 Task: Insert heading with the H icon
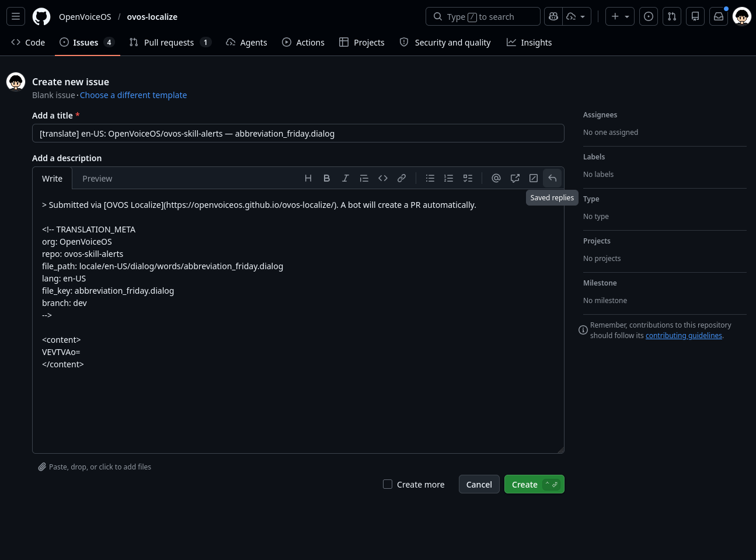[308, 178]
